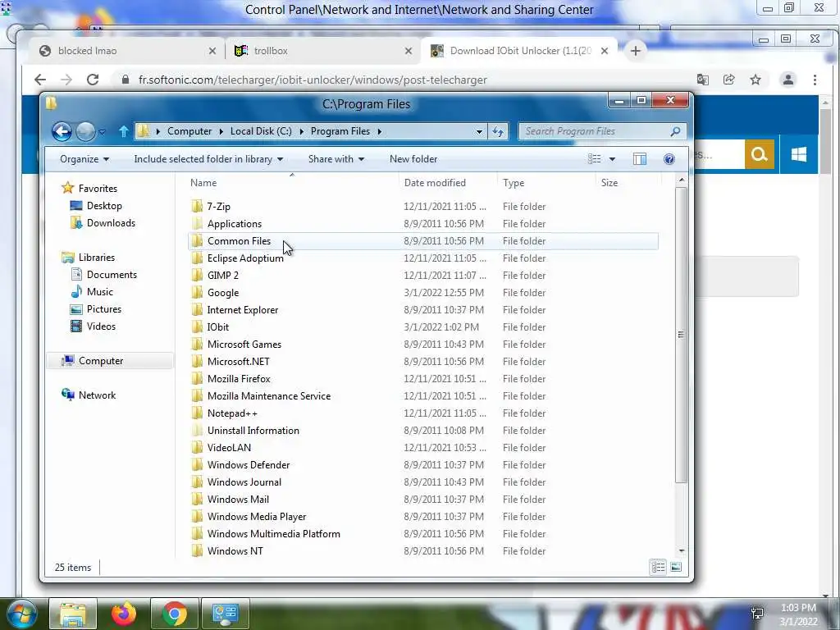Image resolution: width=840 pixels, height=630 pixels.
Task: Bookmark this page star icon
Action: (756, 80)
